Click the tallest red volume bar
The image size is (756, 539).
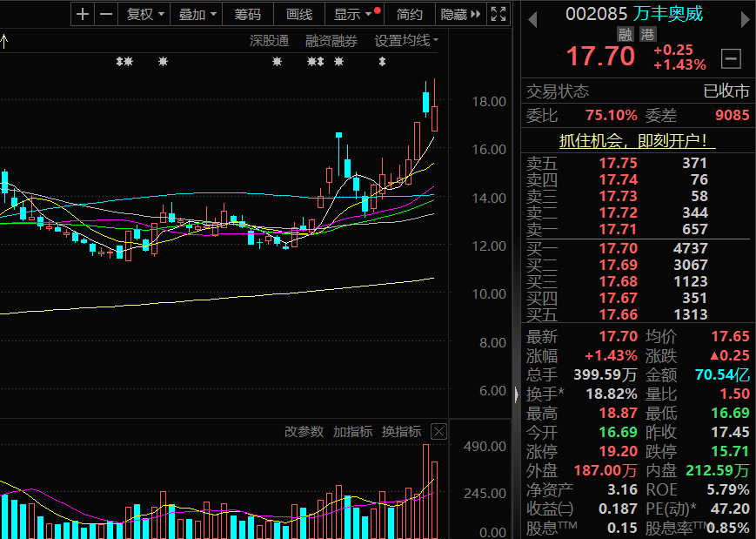425,491
